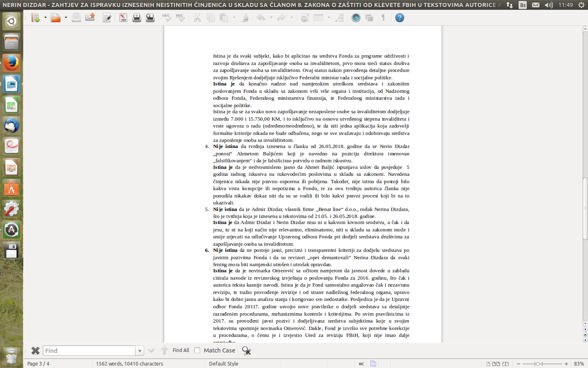
Task: Open Firefox from the launcher
Action: point(11,63)
